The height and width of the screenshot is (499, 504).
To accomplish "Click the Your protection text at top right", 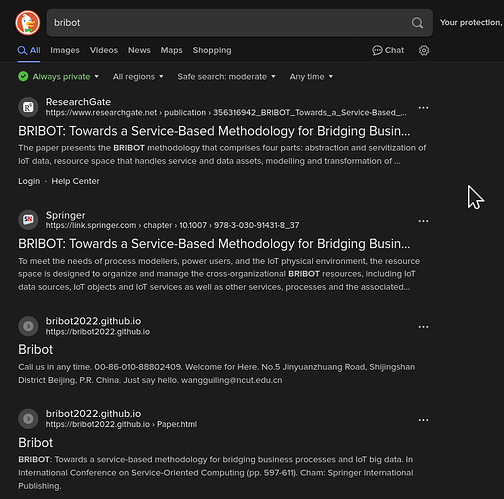I will (x=471, y=22).
